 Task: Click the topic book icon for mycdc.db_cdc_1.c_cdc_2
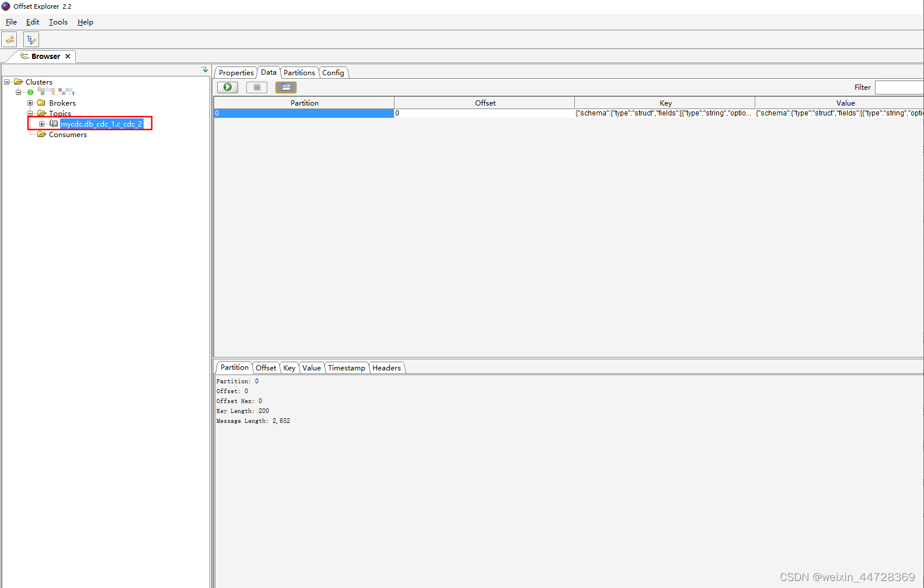click(x=54, y=124)
